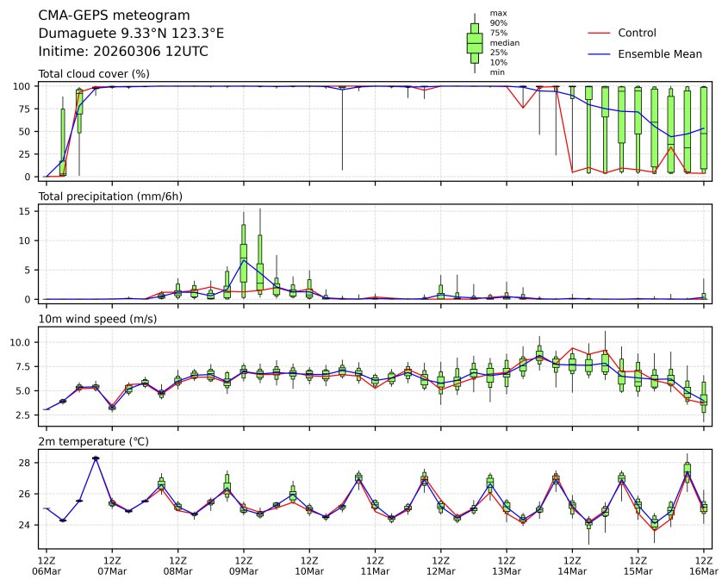
Task: Click the red Control legend line
Action: (600, 33)
